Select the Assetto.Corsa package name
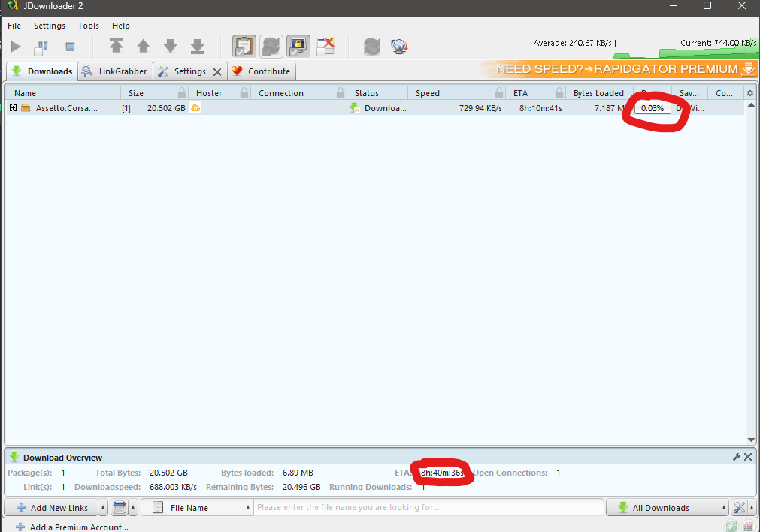 coord(66,108)
